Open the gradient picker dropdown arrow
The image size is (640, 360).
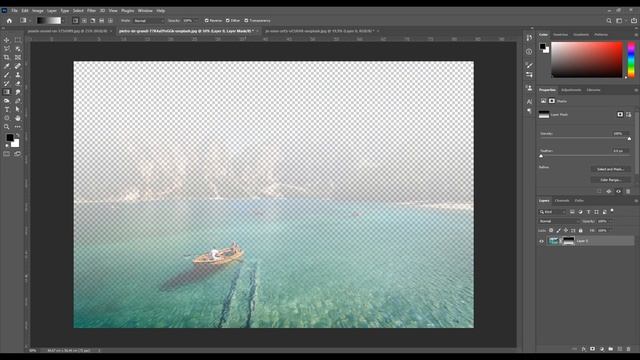pos(63,20)
